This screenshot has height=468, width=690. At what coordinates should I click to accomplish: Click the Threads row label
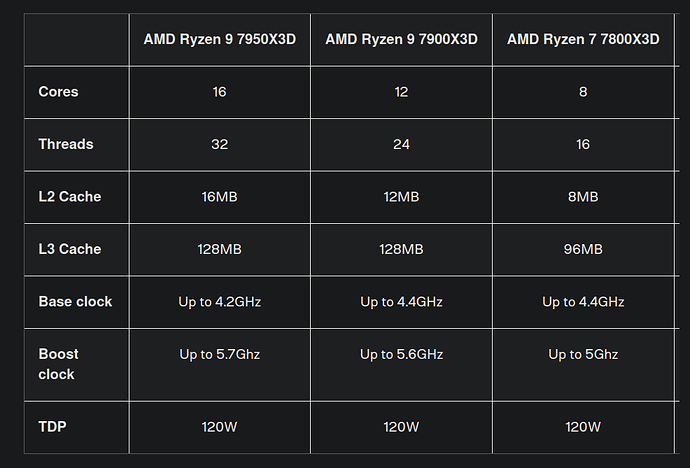[x=66, y=144]
